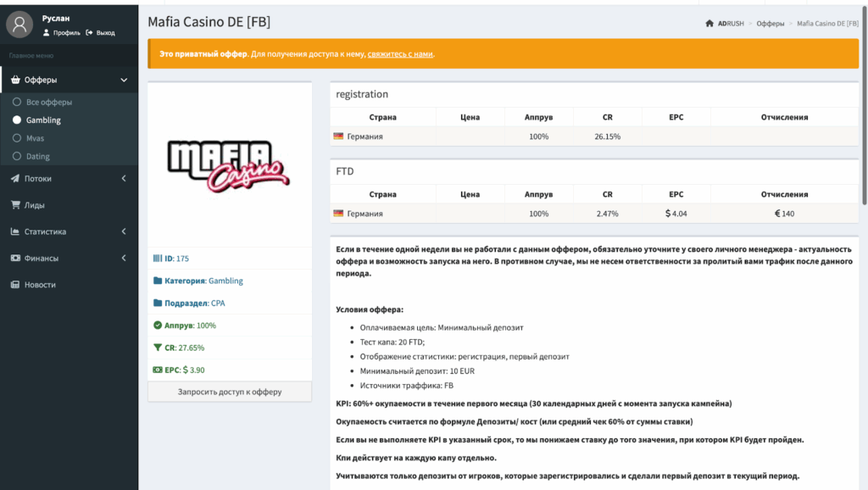Open the Офферы menu label in the sidebar
868x490 pixels.
pos(41,80)
